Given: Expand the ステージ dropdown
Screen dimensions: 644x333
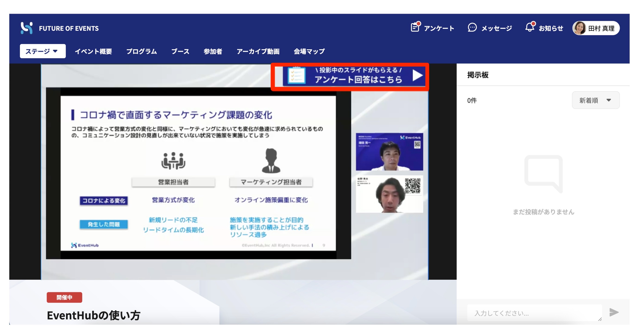Looking at the screenshot, I should click(43, 51).
